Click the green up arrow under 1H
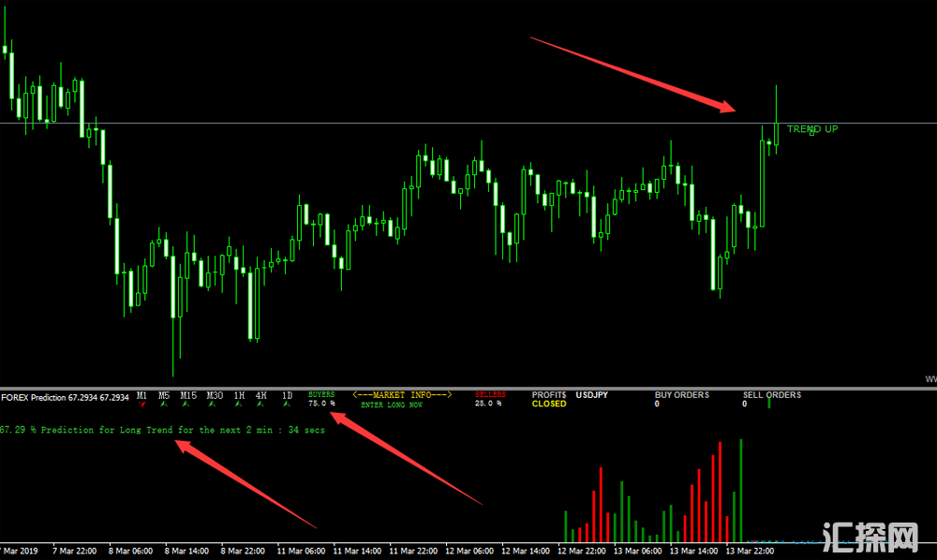This screenshot has width=937, height=560. (239, 405)
